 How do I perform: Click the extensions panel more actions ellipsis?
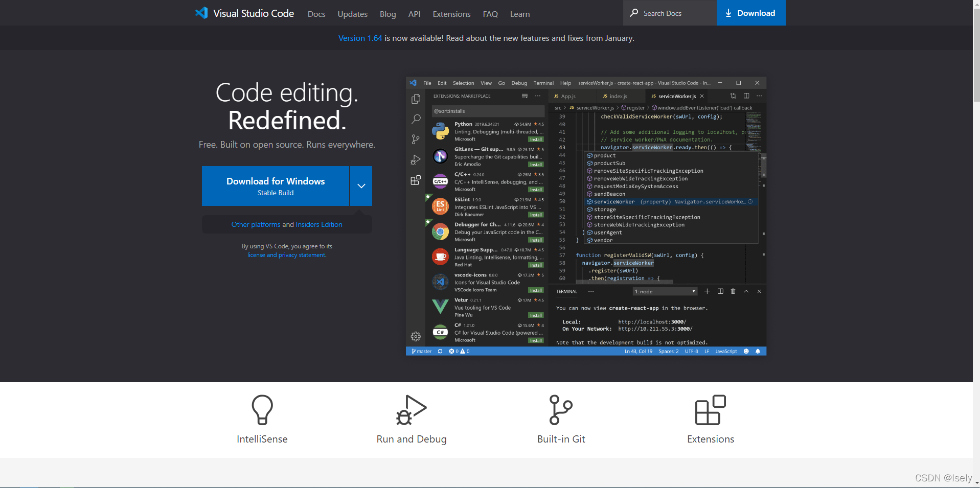538,96
